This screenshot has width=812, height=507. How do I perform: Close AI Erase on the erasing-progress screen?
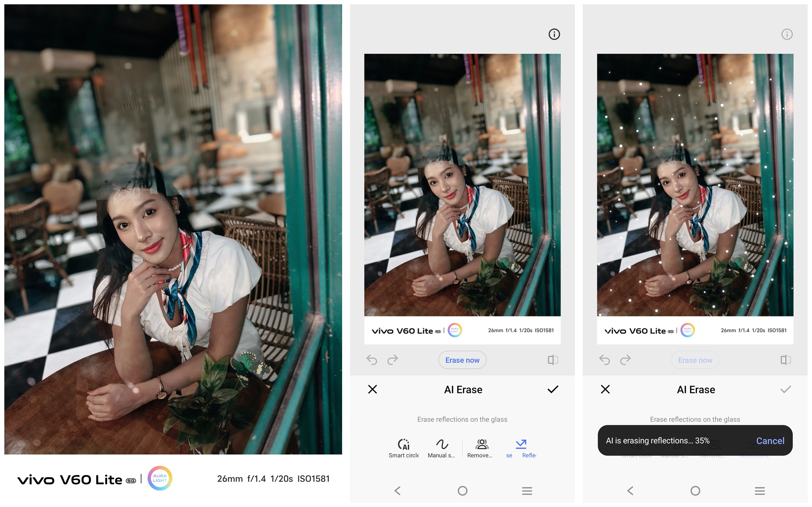click(x=605, y=389)
